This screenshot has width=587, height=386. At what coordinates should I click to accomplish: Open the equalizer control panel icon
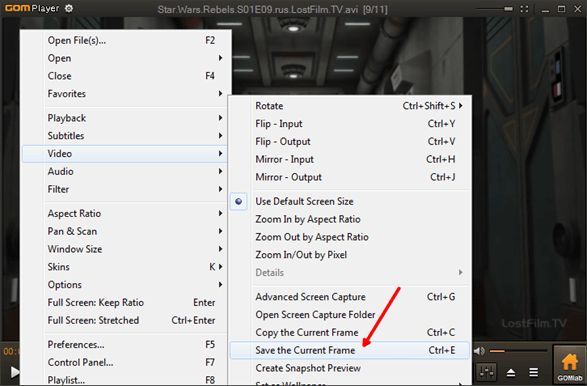pyautogui.click(x=486, y=372)
